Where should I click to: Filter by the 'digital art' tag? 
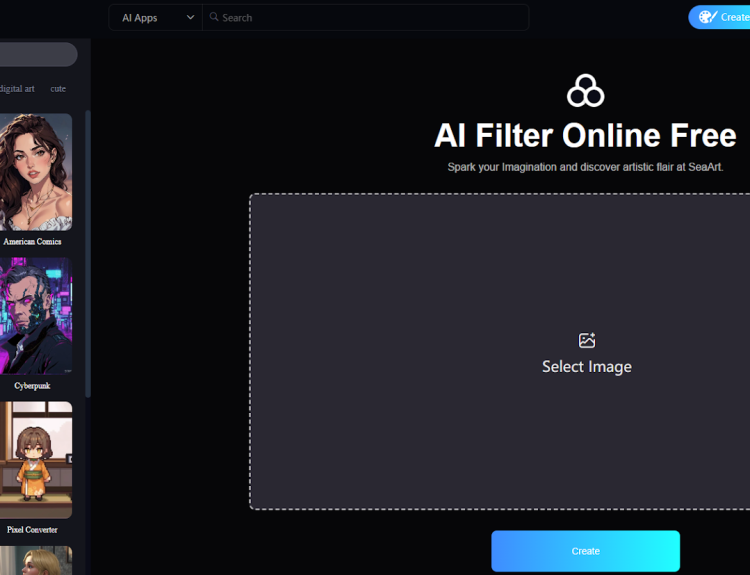click(x=16, y=89)
